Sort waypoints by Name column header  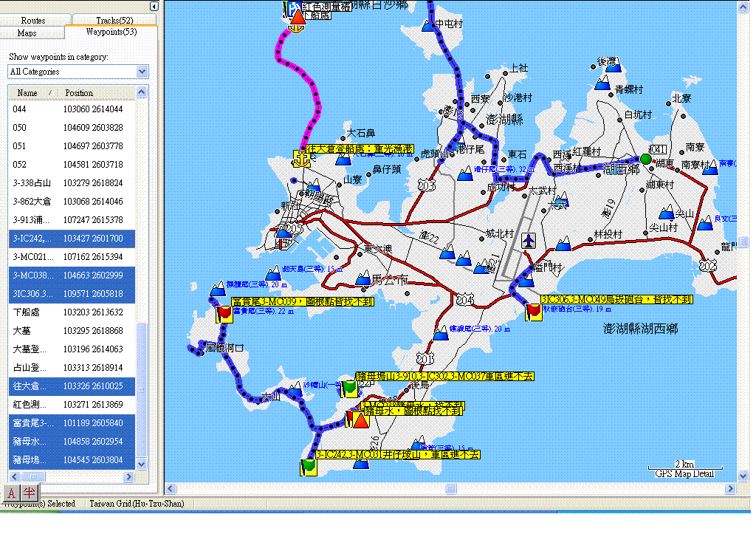click(33, 92)
